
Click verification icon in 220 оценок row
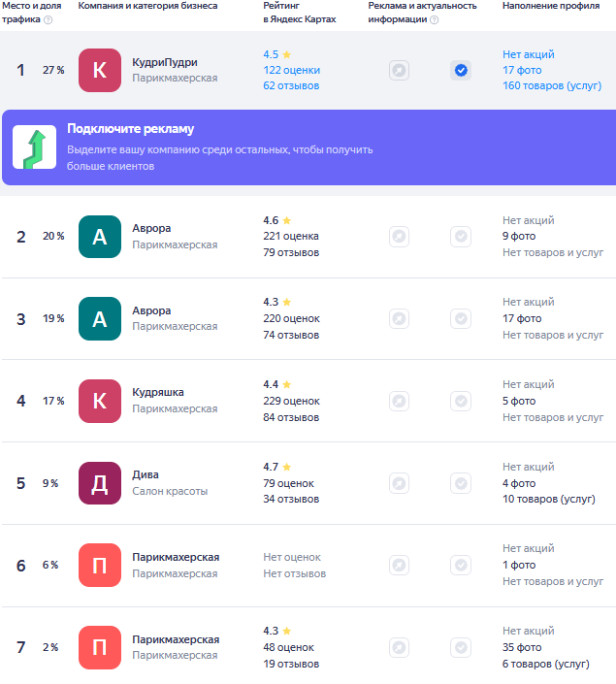pyautogui.click(x=461, y=319)
